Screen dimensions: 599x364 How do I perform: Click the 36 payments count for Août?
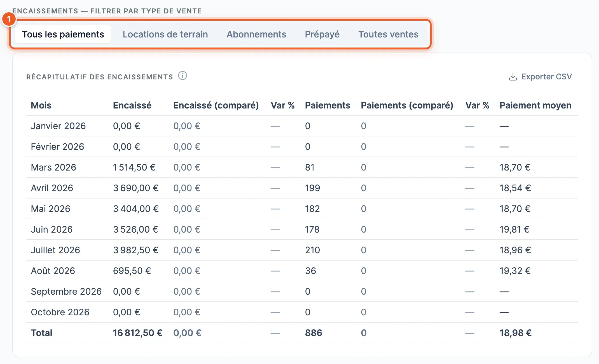(x=310, y=271)
